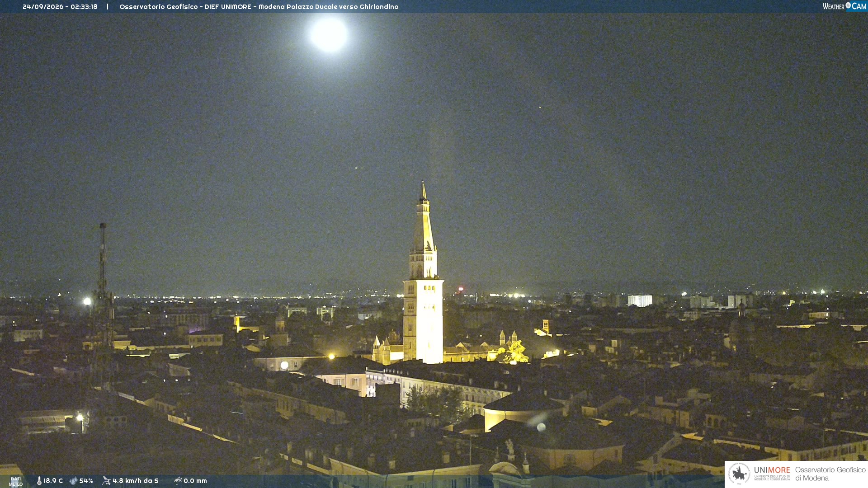Click the Osservatorio Geofisico camera title text
This screenshot has height=488, width=868.
point(259,7)
